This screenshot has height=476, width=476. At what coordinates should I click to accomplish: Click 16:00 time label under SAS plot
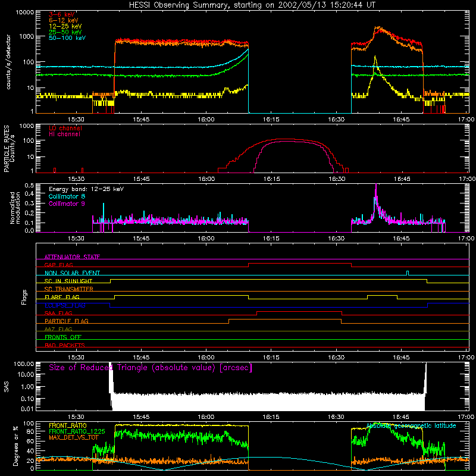pos(206,417)
